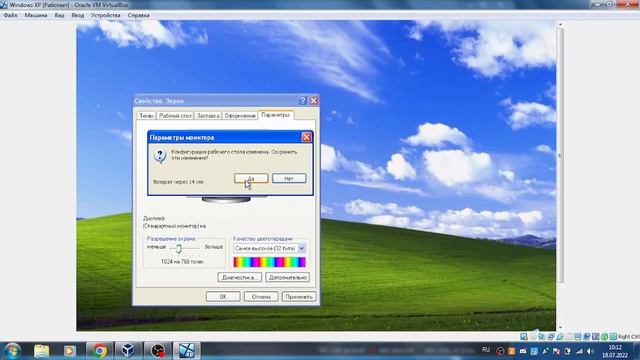Click the OBS icon in system tray
The width and height of the screenshot is (640, 360).
[500, 351]
